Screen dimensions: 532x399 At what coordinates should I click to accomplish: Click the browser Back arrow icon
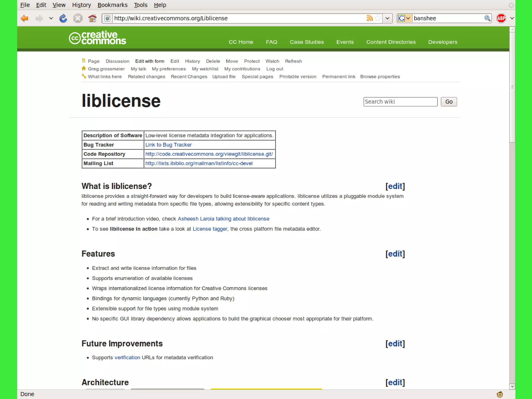(x=25, y=18)
